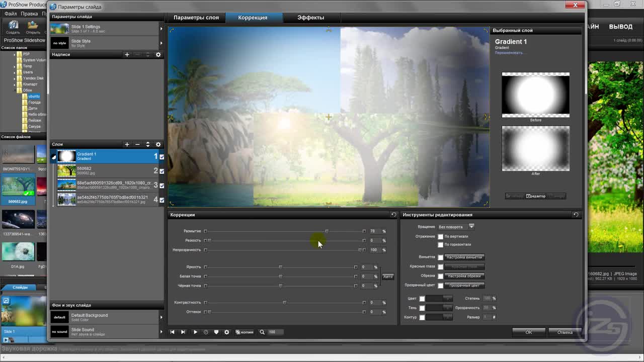This screenshot has width=644, height=362.
Task: Toggle visibility checkbox of layer 2
Action: (162, 171)
